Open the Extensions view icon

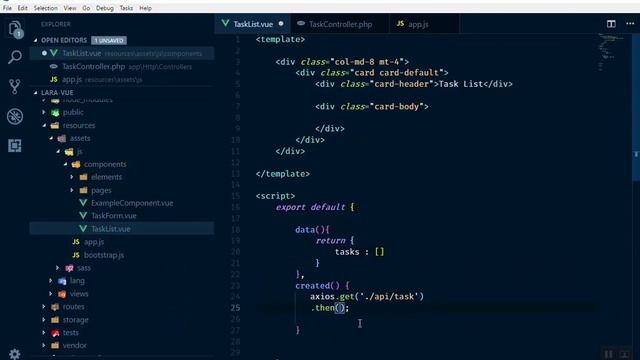[15, 146]
